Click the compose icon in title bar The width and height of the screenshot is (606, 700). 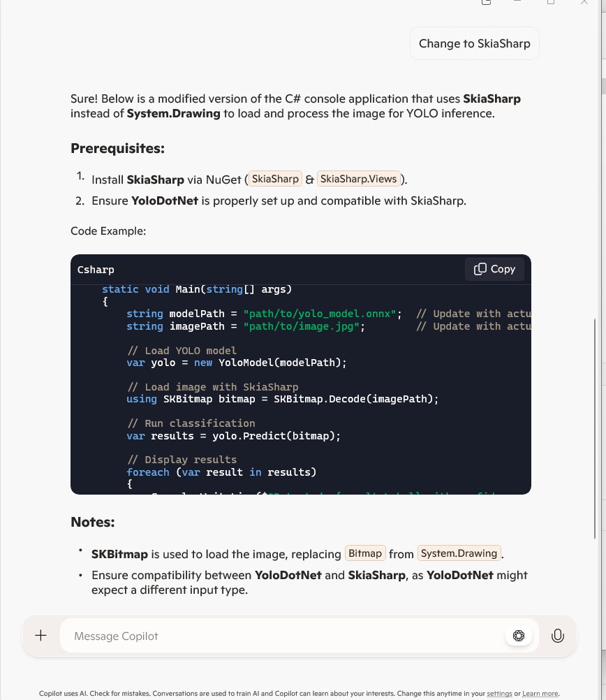point(487,2)
